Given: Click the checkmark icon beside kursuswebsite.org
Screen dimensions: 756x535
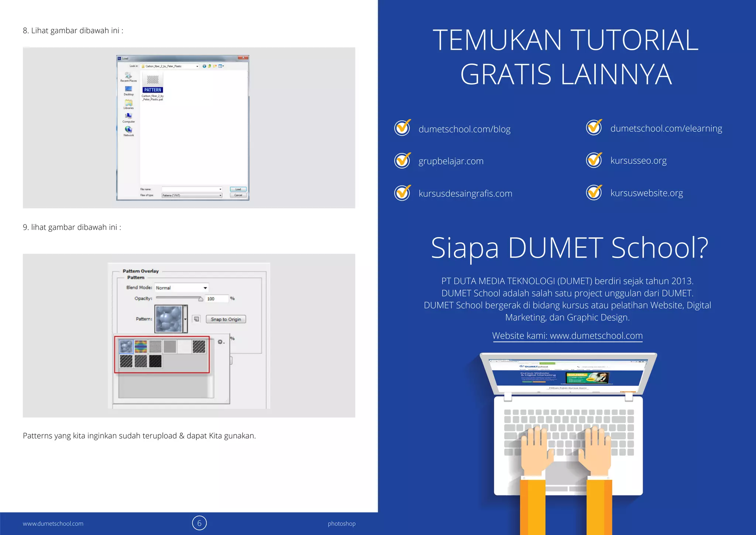Looking at the screenshot, I should pos(594,192).
